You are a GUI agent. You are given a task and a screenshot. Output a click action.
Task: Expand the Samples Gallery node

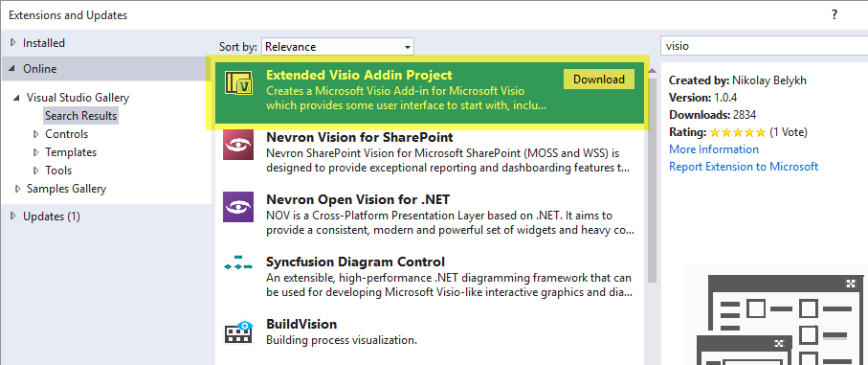[x=18, y=189]
